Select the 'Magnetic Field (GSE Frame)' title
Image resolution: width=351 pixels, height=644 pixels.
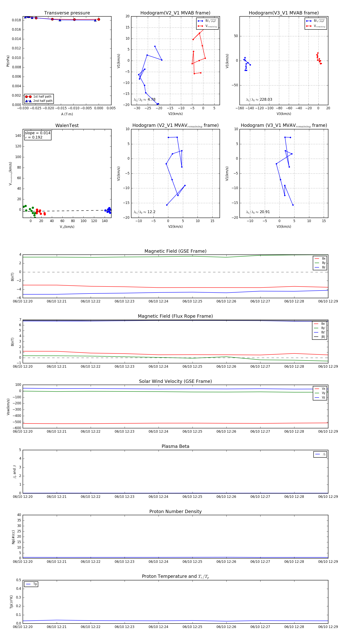[175, 251]
